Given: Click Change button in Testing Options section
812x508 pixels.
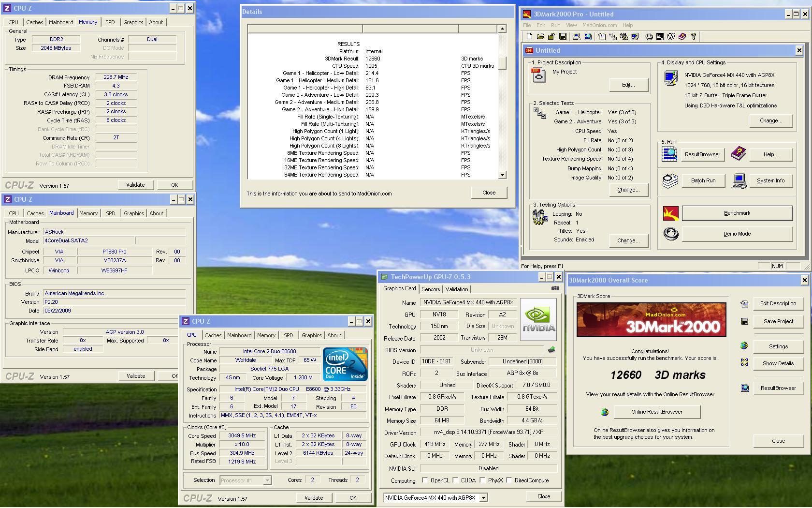Looking at the screenshot, I should point(628,240).
